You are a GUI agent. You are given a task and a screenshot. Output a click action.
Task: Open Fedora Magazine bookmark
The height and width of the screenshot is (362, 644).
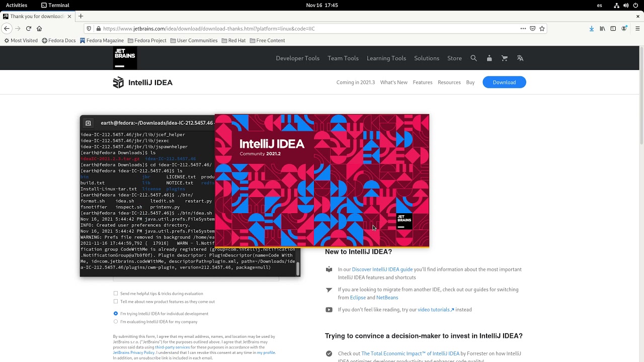pos(102,41)
